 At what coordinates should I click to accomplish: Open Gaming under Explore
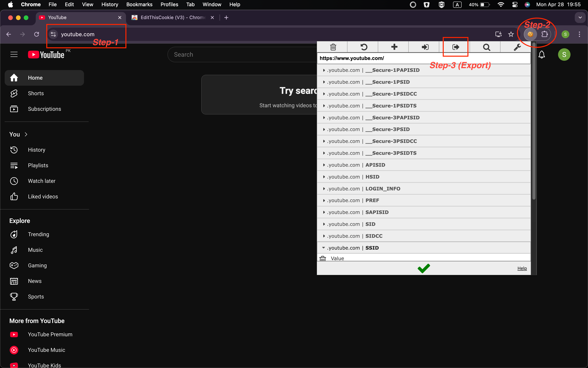44,266
